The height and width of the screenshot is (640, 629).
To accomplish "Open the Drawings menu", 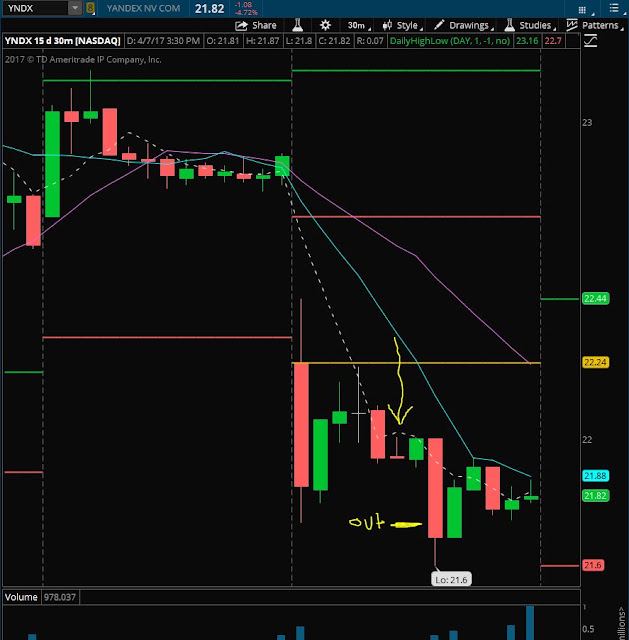I will [x=464, y=25].
